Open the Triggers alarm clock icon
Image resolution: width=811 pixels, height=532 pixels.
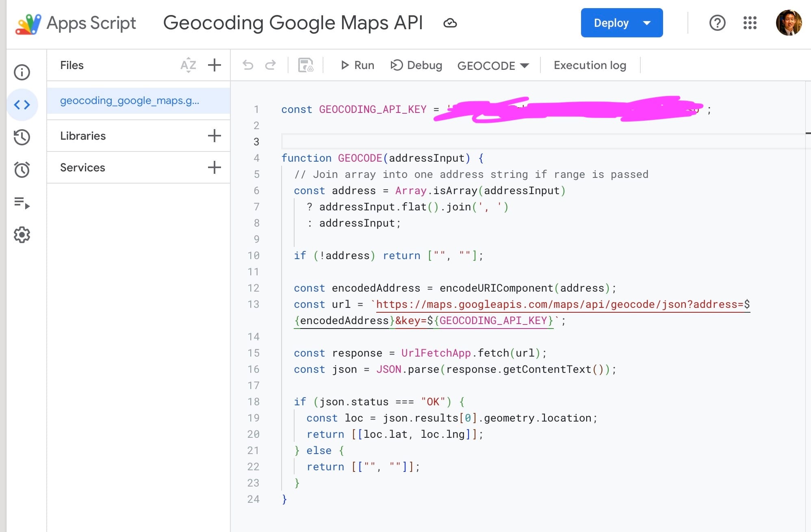point(22,170)
